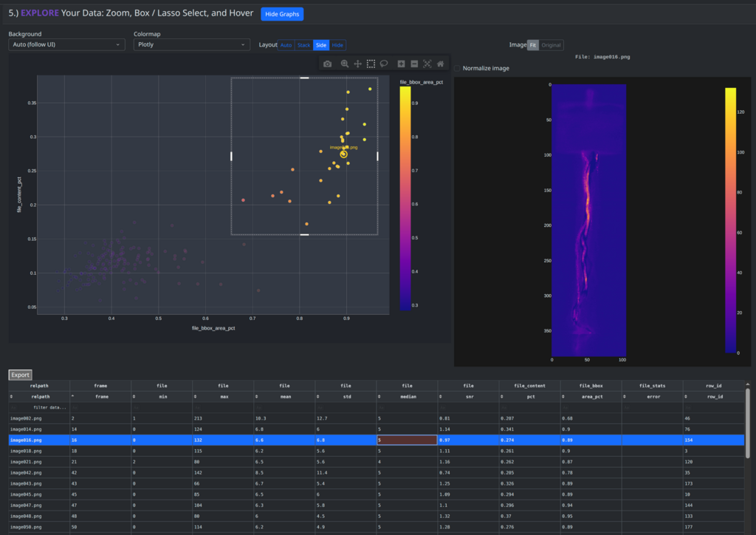This screenshot has height=535, width=756.
Task: Sort table by file_content pct arrow
Action: click(502, 397)
